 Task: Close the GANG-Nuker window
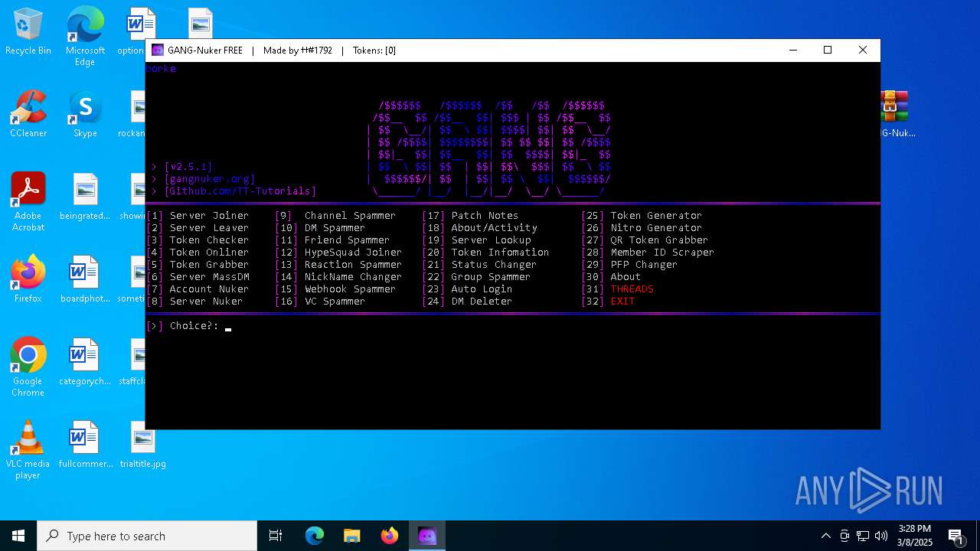(x=863, y=51)
